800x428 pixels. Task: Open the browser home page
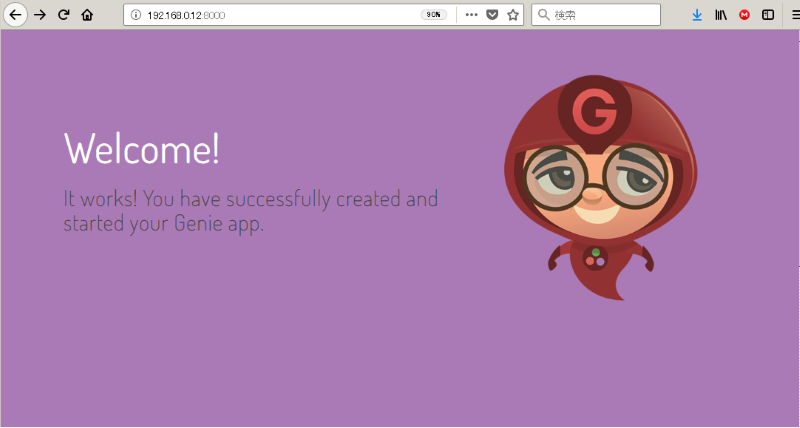tap(87, 15)
